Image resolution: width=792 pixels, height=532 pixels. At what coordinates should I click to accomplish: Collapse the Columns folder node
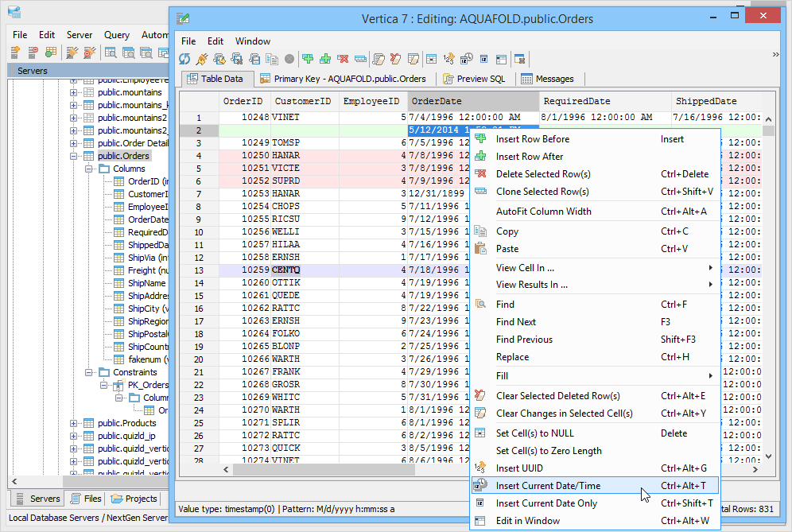[x=89, y=169]
